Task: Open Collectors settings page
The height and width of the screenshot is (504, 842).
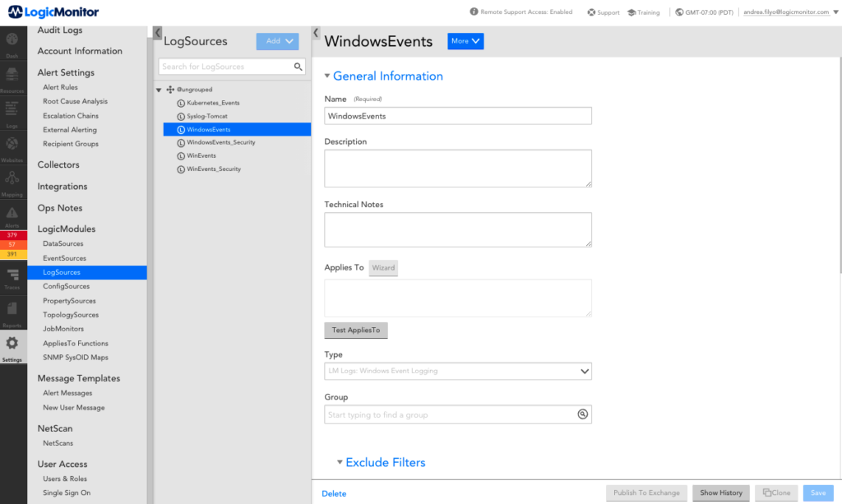Action: 58,164
